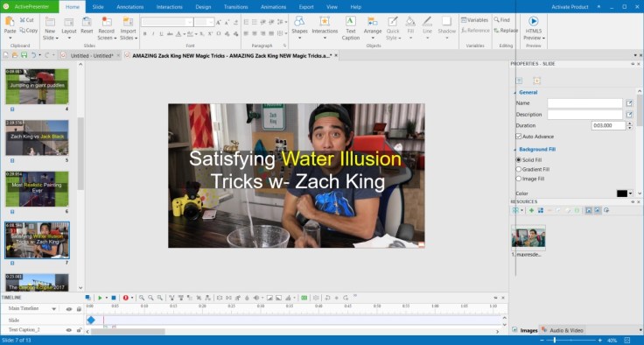Screen dimensions: 644x345
Task: Click the Save project icon in quick toolbar
Action: click(x=24, y=55)
